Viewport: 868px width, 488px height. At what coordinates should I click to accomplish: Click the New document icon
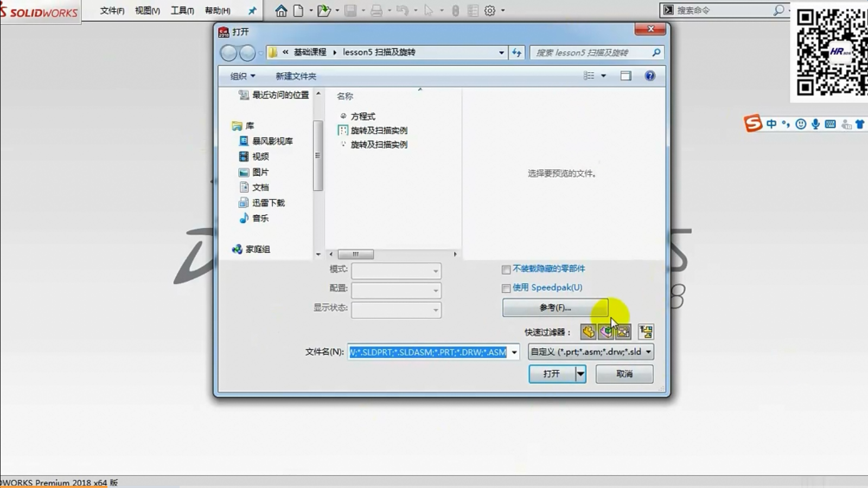coord(298,10)
